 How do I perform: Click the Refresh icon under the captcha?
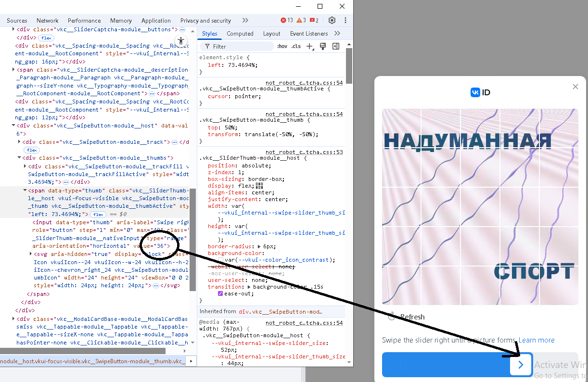[392, 316]
